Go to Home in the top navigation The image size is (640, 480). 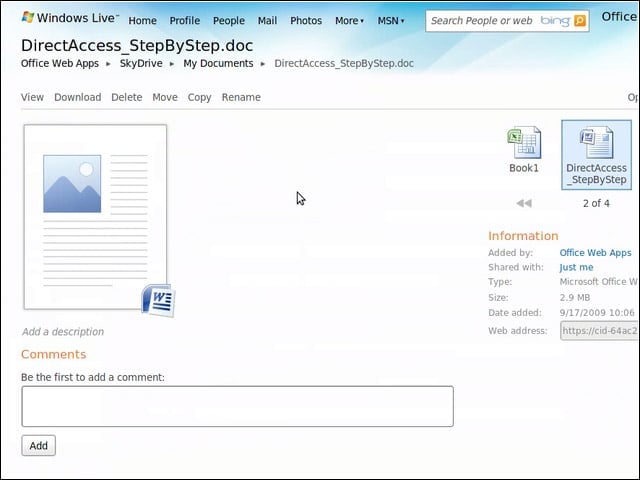pyautogui.click(x=142, y=20)
